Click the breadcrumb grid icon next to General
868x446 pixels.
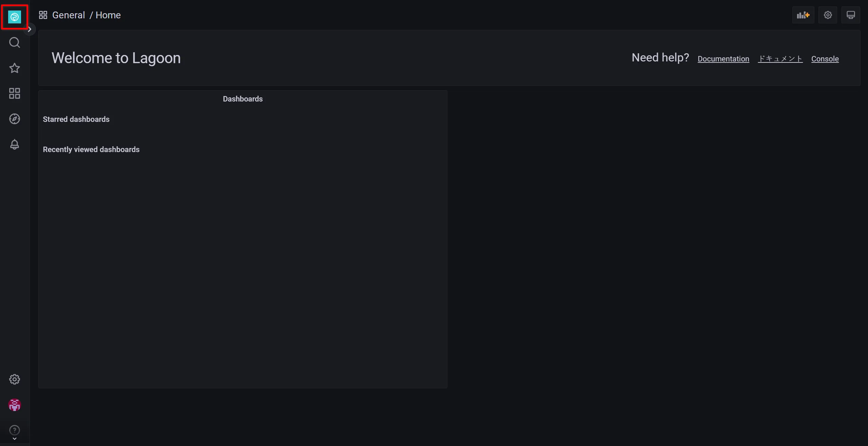tap(43, 15)
